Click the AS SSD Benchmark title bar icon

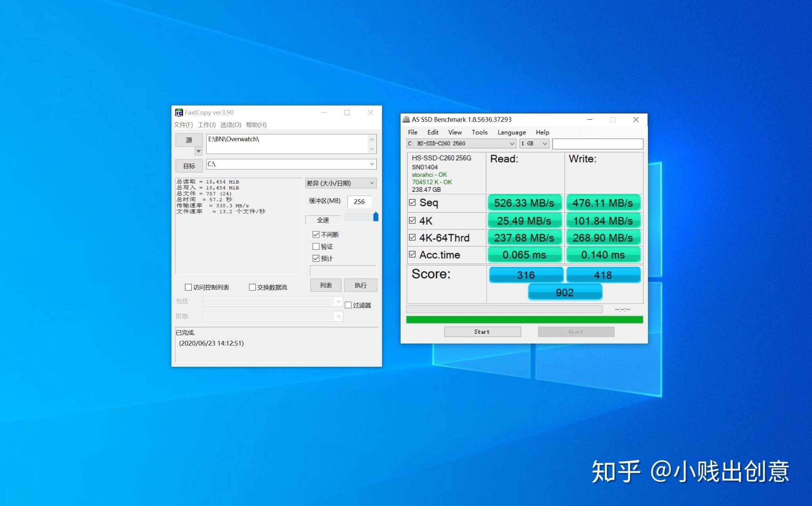[406, 119]
